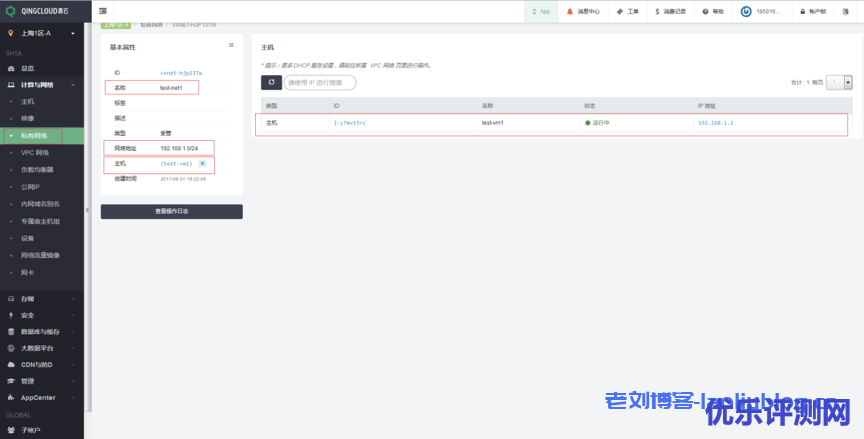Screen dimensions: 864x439
Task: Focus the IP search field
Action: (320, 83)
